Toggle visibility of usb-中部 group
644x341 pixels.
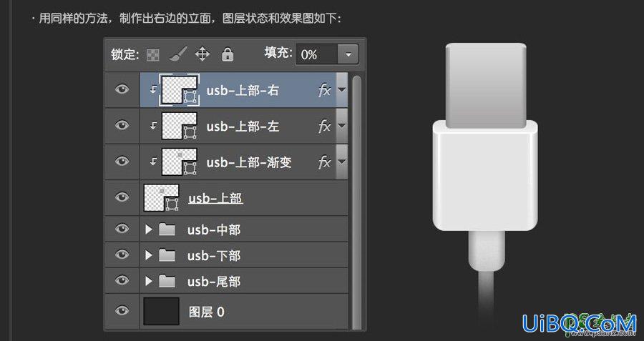122,229
